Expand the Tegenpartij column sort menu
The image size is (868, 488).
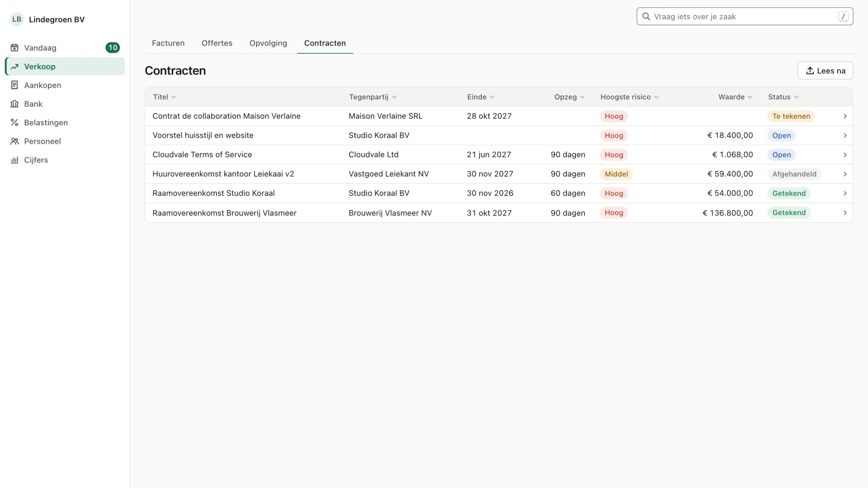(394, 97)
